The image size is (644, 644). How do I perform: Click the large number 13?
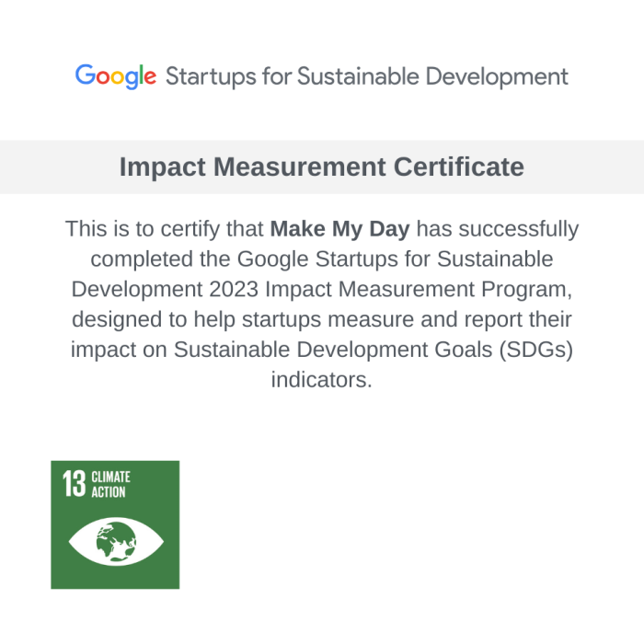[x=75, y=484]
